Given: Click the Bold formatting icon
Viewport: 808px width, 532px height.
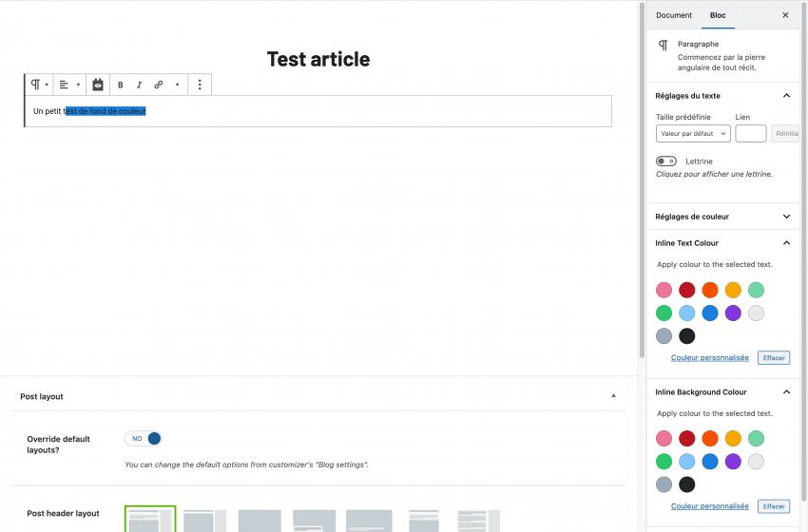Looking at the screenshot, I should [121, 85].
